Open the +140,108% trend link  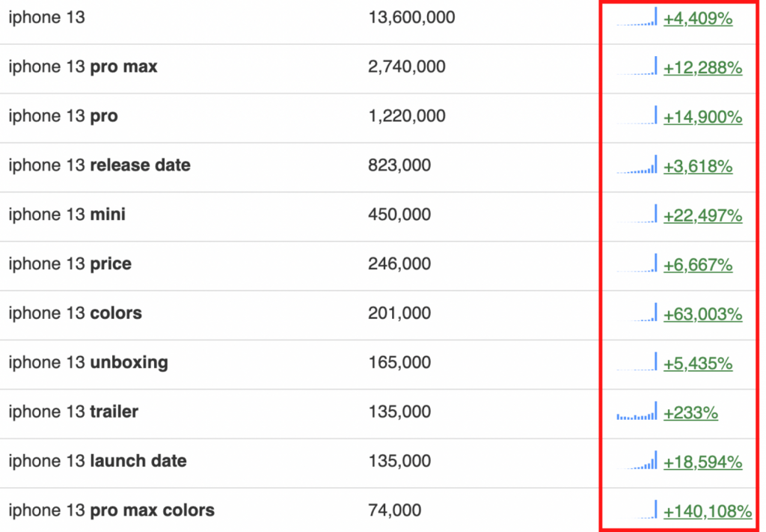(708, 512)
